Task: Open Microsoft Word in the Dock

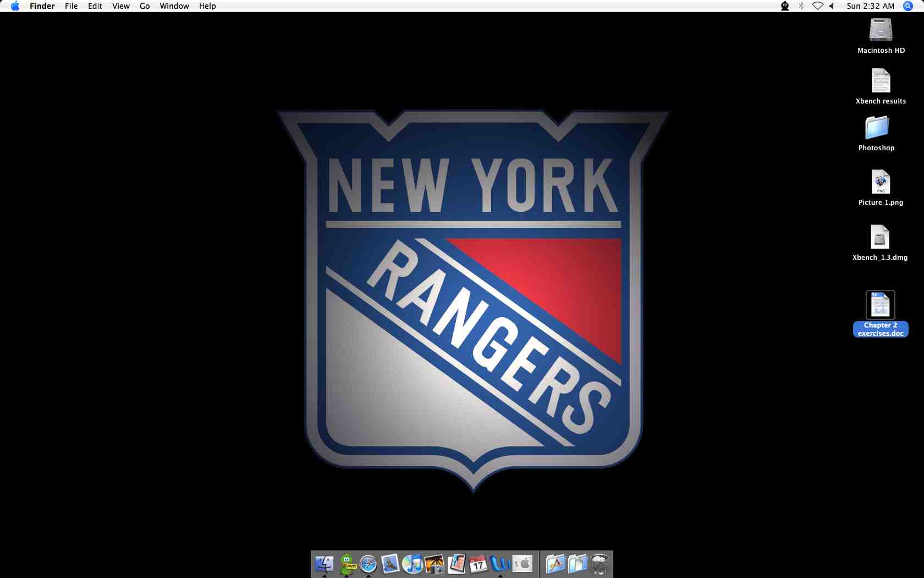Action: tap(500, 564)
